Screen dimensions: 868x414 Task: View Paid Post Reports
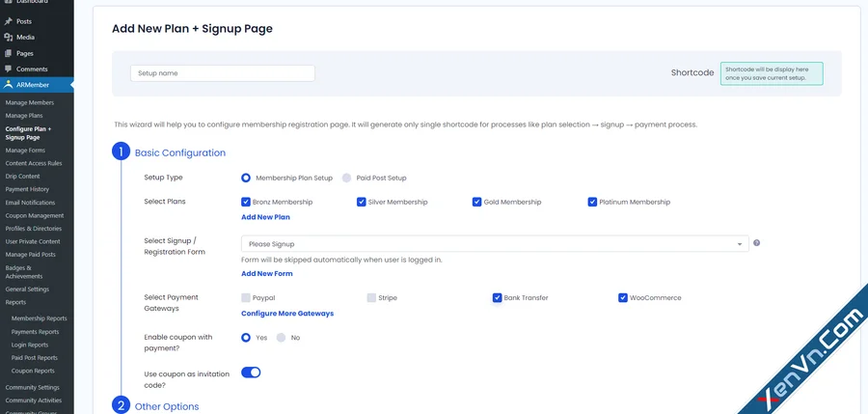[35, 358]
